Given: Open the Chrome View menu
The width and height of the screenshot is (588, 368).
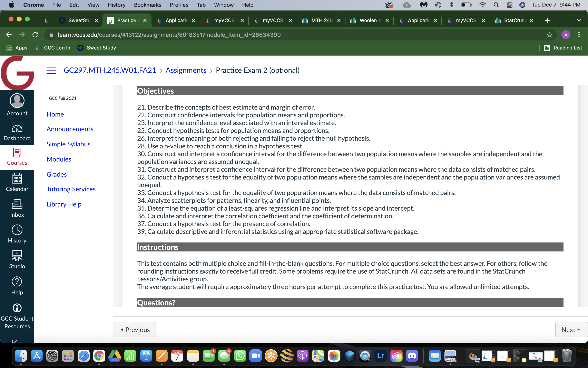Looking at the screenshot, I should 93,5.
